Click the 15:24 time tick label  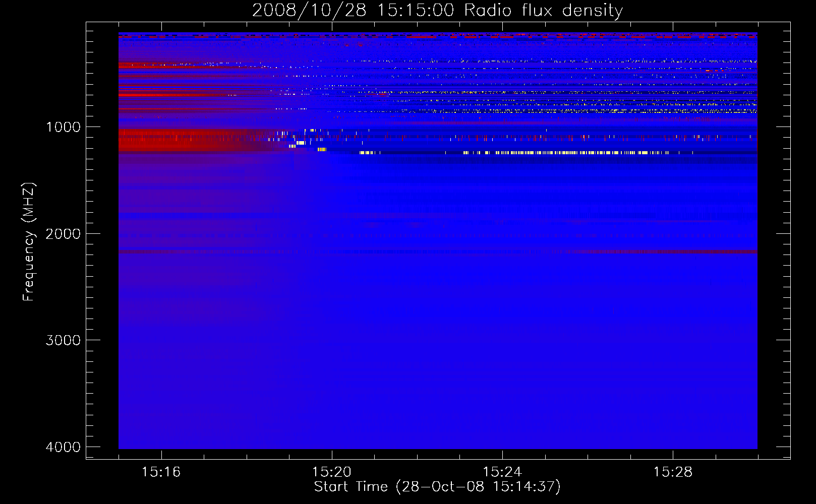[x=502, y=472]
